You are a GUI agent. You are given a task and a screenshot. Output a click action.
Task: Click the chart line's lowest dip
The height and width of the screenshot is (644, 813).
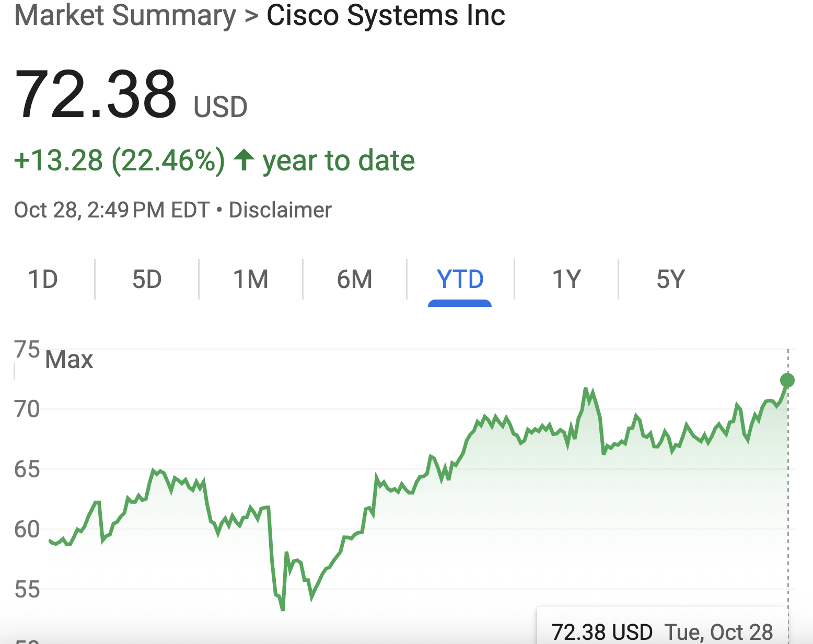(283, 608)
